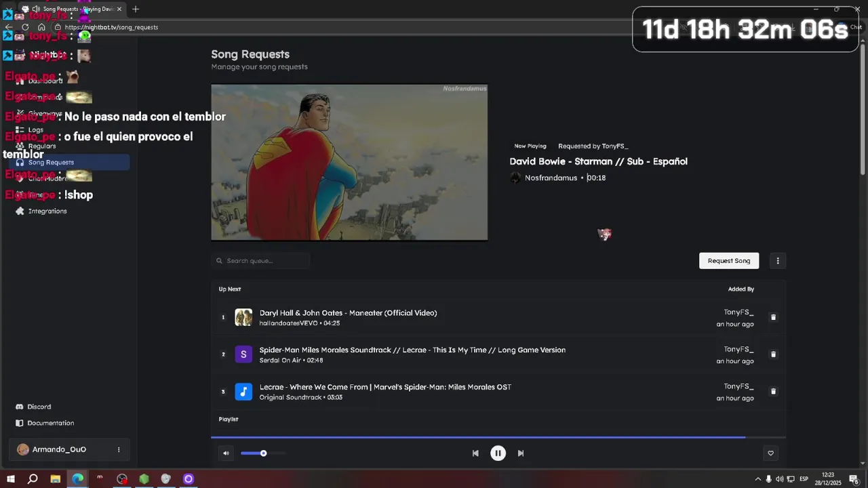Open Lecrae Where We Come From title

click(385, 387)
